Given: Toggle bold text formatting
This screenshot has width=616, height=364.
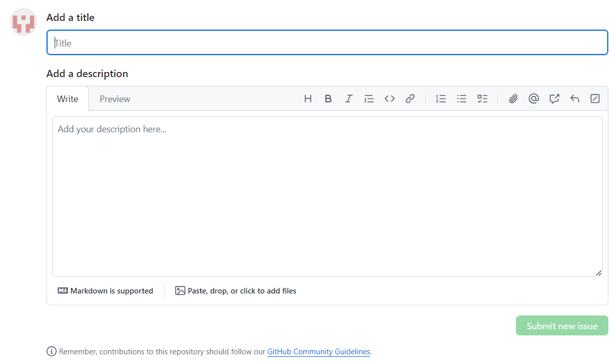Looking at the screenshot, I should (x=328, y=99).
